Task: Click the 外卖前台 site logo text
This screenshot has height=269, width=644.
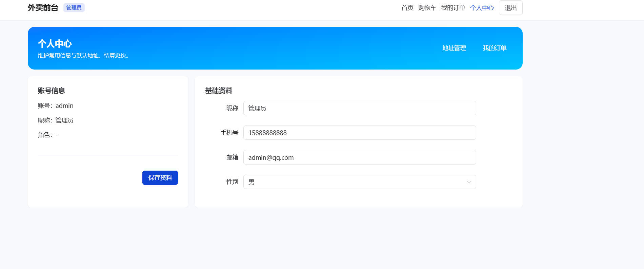Action: pos(43,8)
